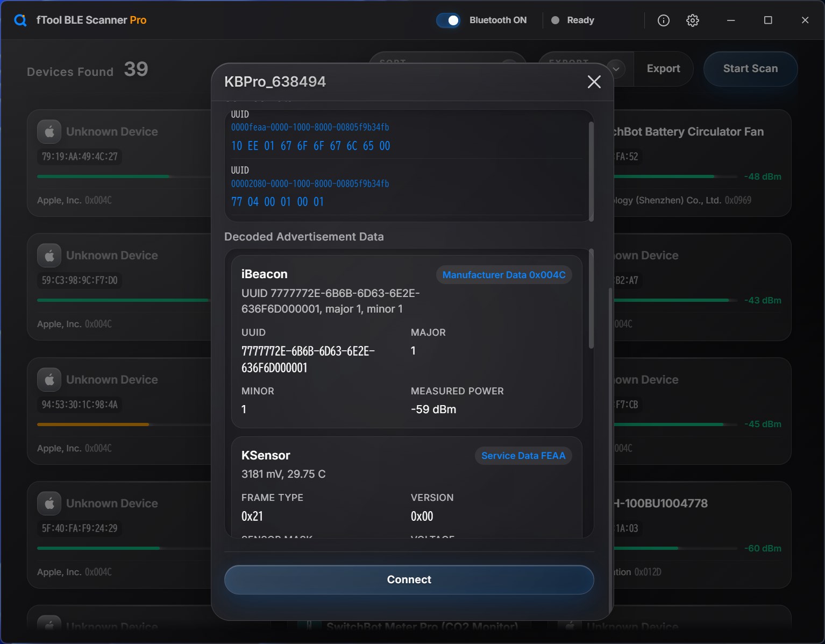Click the raw data section scrollbar
825x644 pixels.
pos(592,171)
